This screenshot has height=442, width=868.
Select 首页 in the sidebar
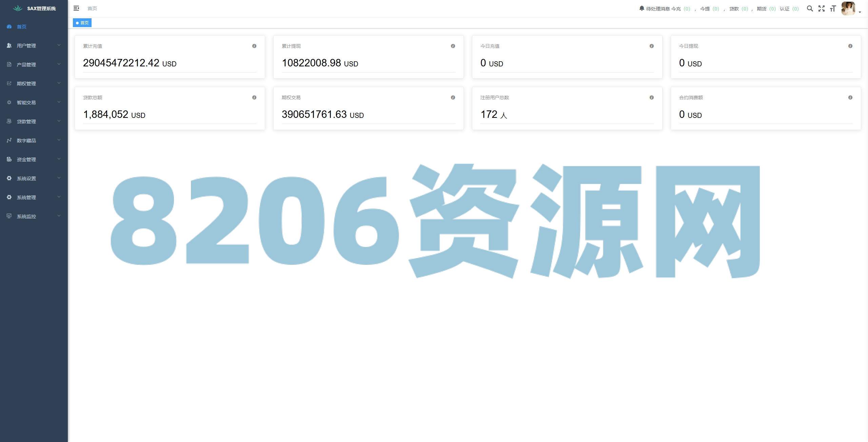(x=21, y=26)
